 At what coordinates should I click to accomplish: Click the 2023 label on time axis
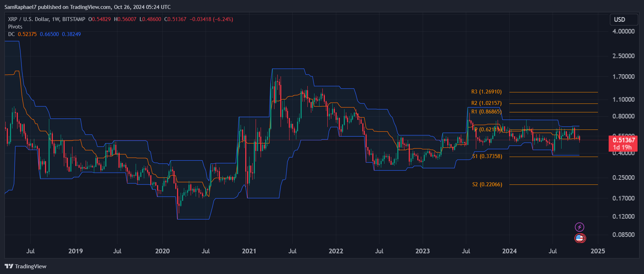pyautogui.click(x=423, y=251)
